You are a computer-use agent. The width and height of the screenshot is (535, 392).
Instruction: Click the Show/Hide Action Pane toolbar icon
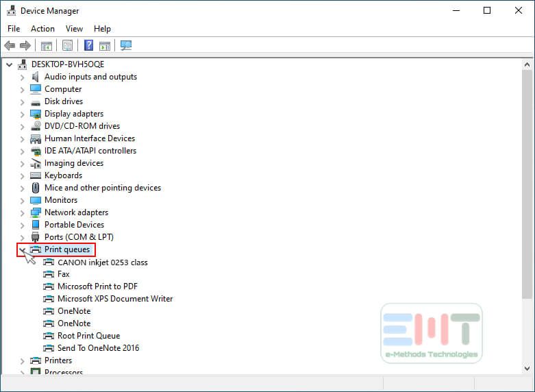pos(105,46)
